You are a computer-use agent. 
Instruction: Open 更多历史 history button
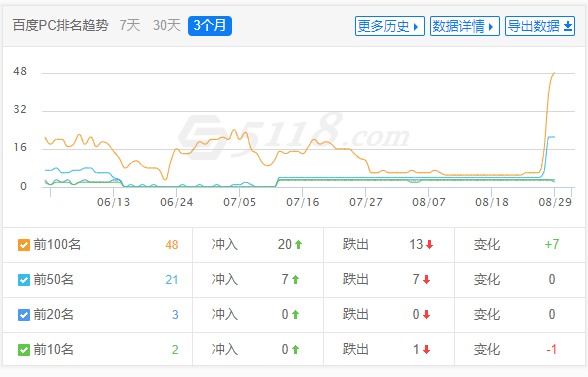(x=390, y=26)
